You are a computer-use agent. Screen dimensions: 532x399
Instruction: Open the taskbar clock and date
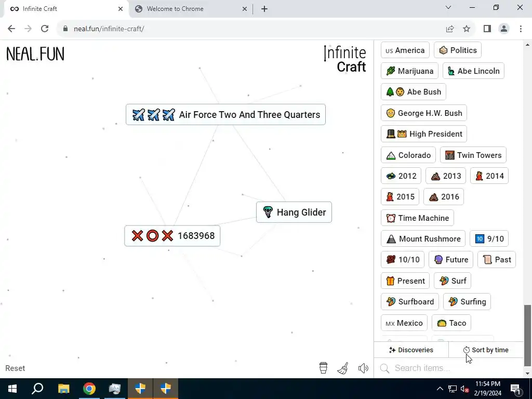(x=487, y=389)
